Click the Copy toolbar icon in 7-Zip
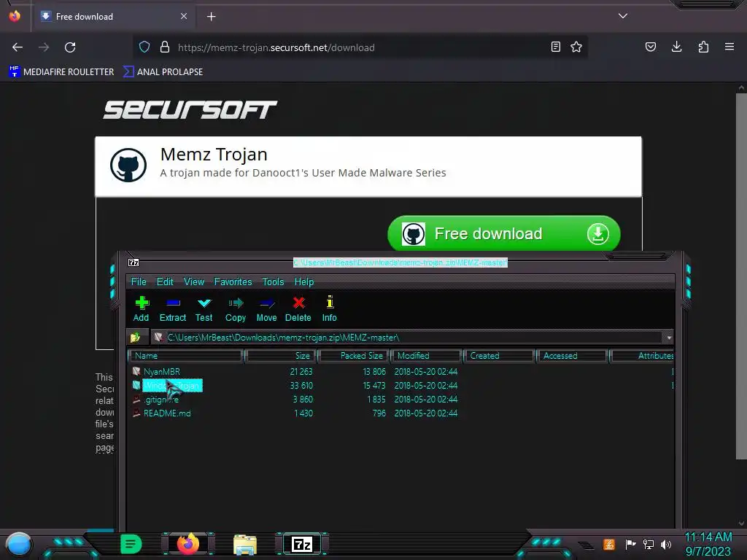Screen dimensions: 747x560 (x=236, y=309)
